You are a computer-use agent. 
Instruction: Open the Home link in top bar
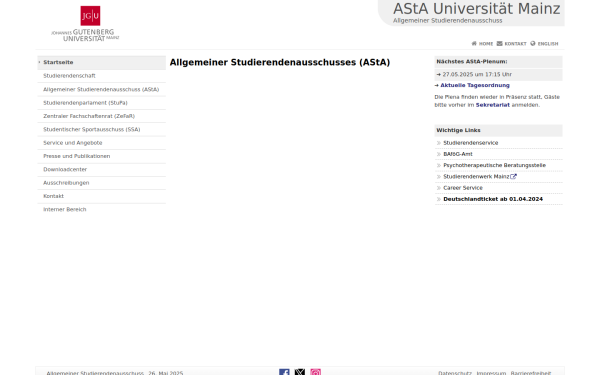[x=486, y=44]
